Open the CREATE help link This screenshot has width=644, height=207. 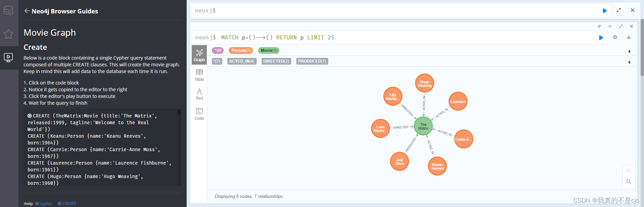pos(67,204)
